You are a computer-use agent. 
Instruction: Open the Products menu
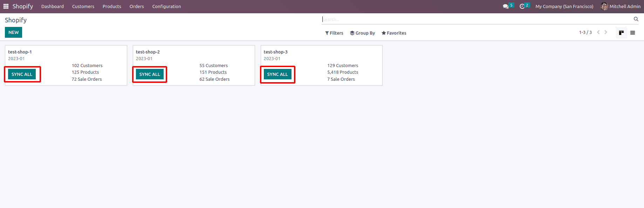click(112, 6)
